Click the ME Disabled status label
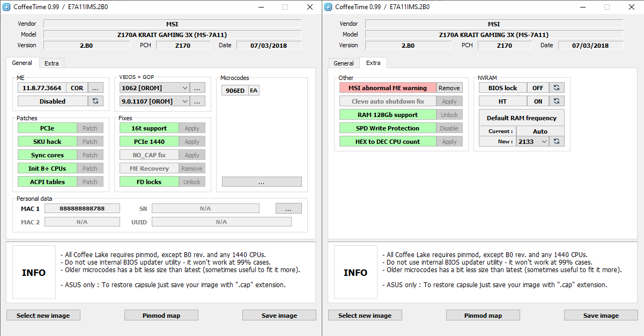The width and height of the screenshot is (644, 336). pos(53,101)
